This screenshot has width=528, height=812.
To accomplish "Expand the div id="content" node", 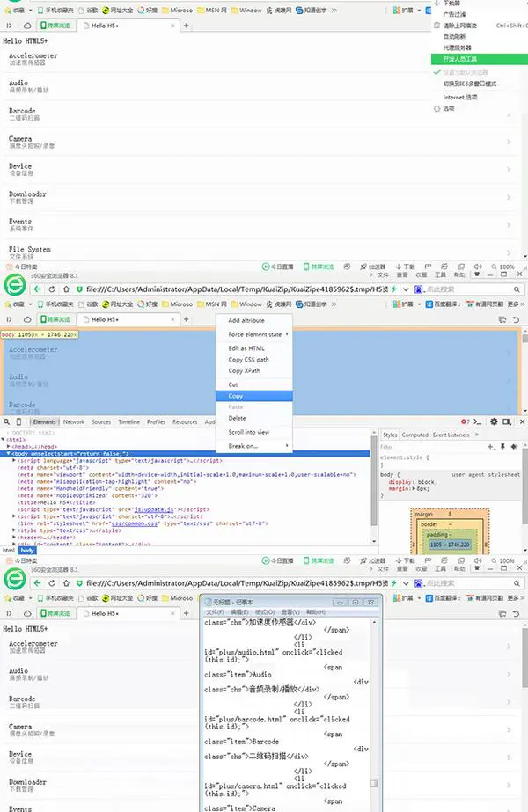I will click(14, 545).
